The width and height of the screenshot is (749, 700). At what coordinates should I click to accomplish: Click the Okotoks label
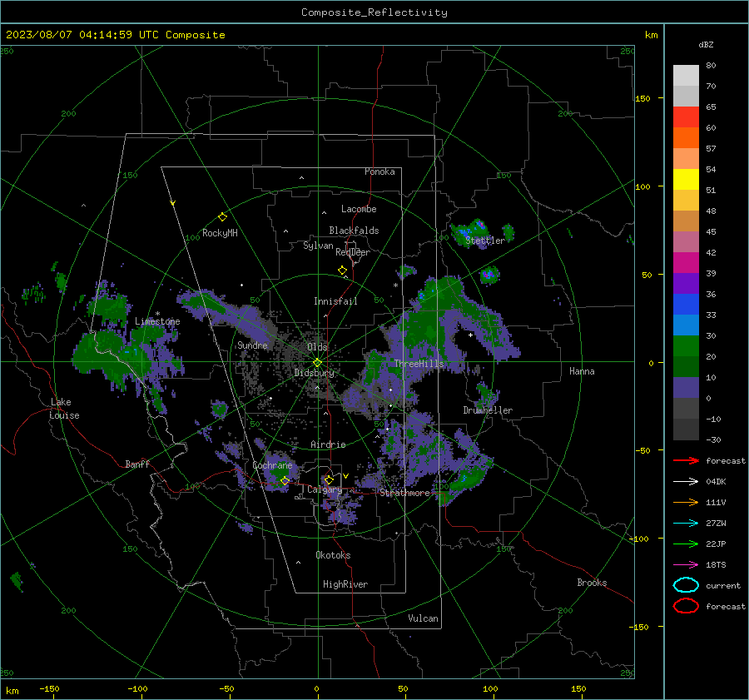click(333, 555)
